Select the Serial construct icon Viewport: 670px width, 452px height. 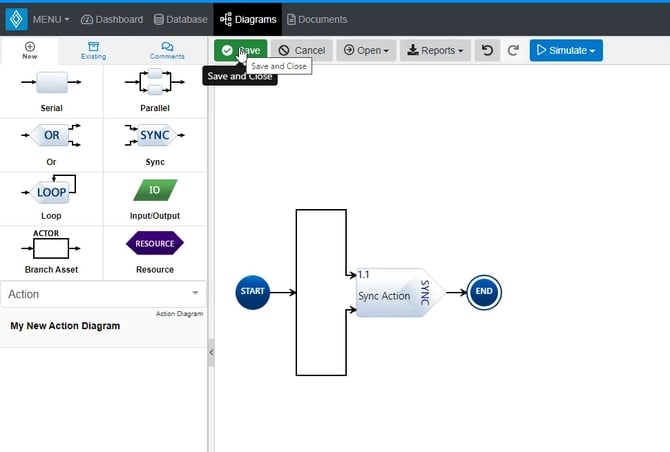(51, 82)
